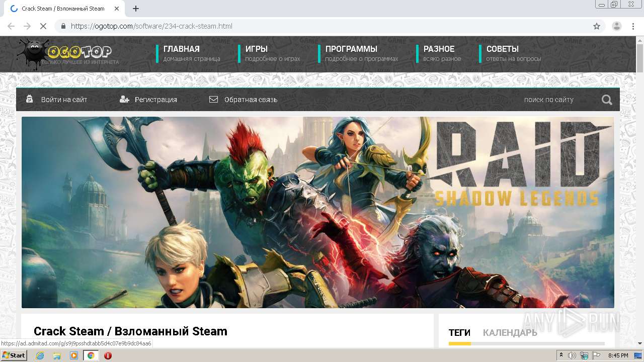The height and width of the screenshot is (362, 644).
Task: Click the registration users icon
Action: tap(124, 100)
